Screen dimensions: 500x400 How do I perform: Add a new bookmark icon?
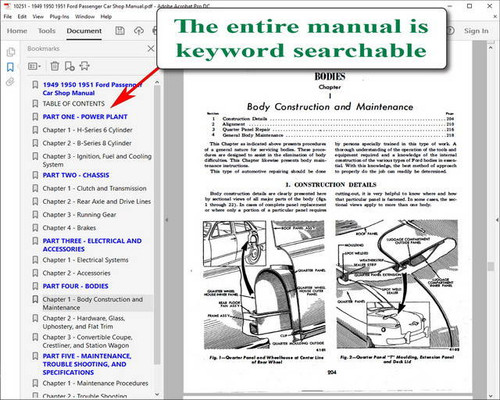tap(70, 66)
